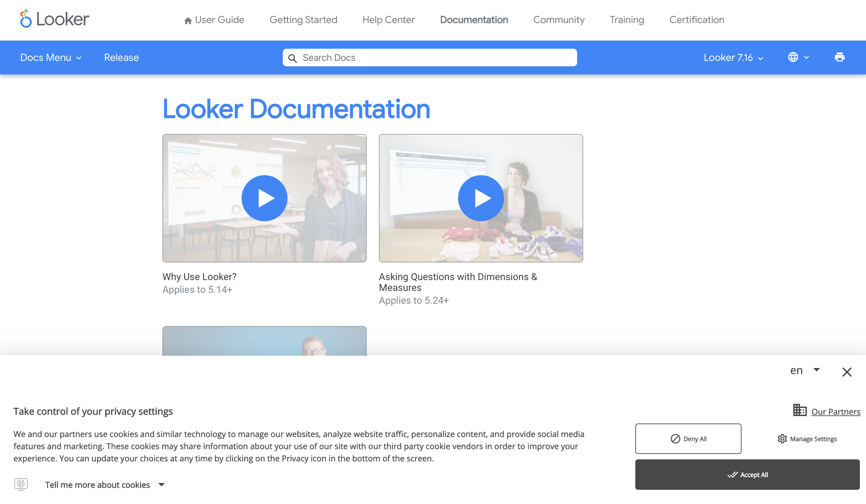
Task: Click the print icon
Action: click(x=839, y=57)
